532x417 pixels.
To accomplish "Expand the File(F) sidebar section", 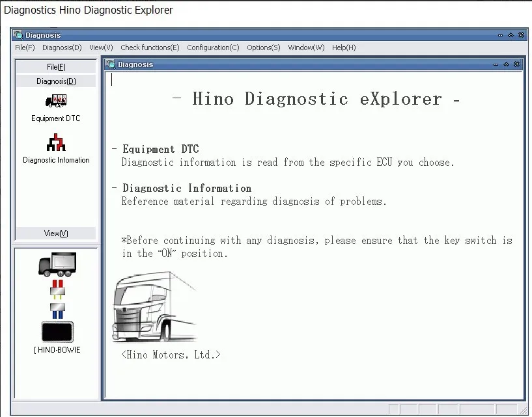I will click(56, 67).
